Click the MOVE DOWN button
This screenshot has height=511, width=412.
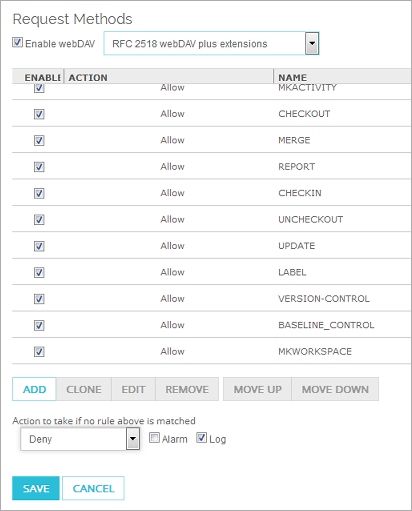click(x=335, y=389)
